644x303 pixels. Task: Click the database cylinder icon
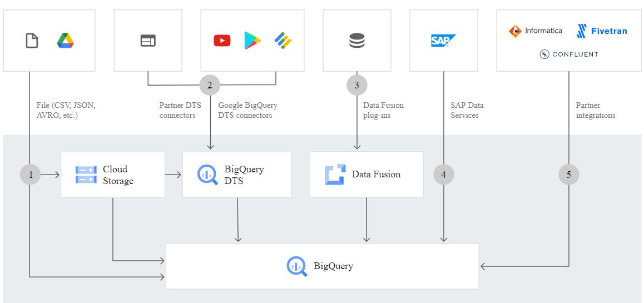[x=357, y=41]
